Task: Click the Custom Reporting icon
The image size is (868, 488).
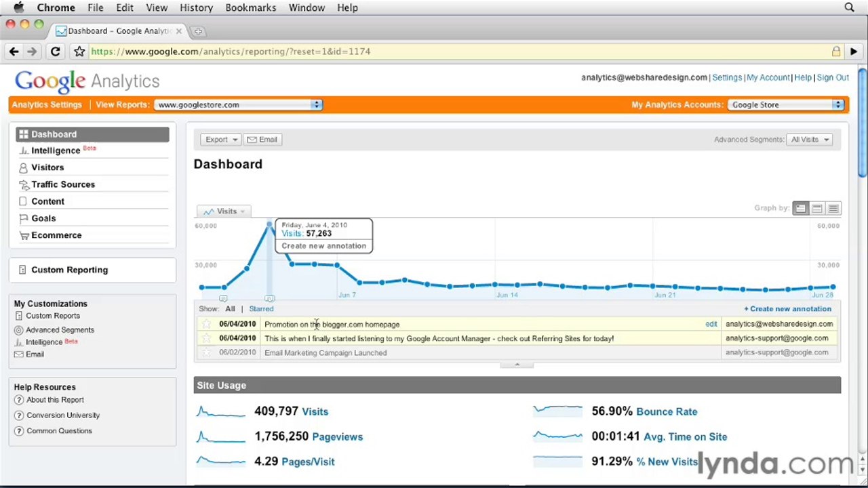Action: [22, 270]
